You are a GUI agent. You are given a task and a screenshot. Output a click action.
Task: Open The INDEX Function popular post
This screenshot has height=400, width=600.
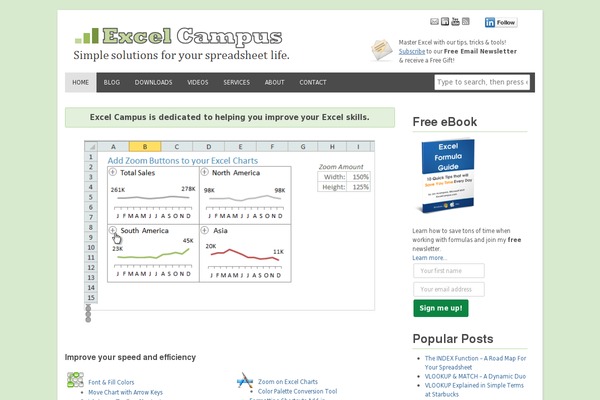[475, 362]
